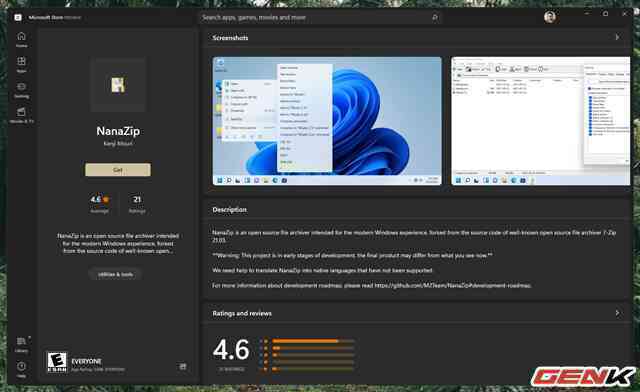Click the large 4.6 rating score
640x392 pixels.
231,350
